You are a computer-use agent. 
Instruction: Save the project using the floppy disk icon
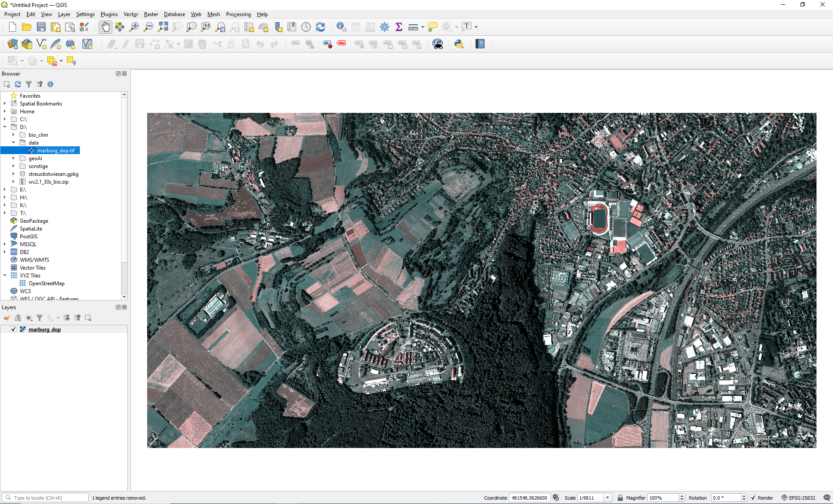(41, 27)
